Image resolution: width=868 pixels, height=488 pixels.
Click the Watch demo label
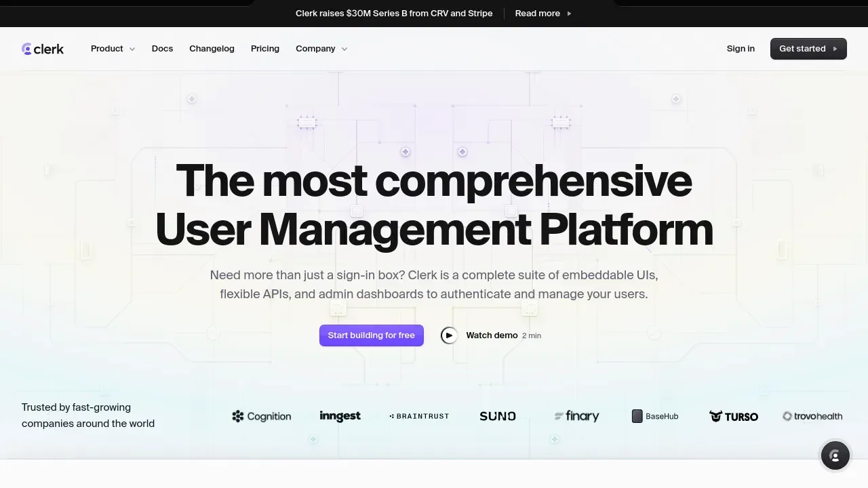492,335
